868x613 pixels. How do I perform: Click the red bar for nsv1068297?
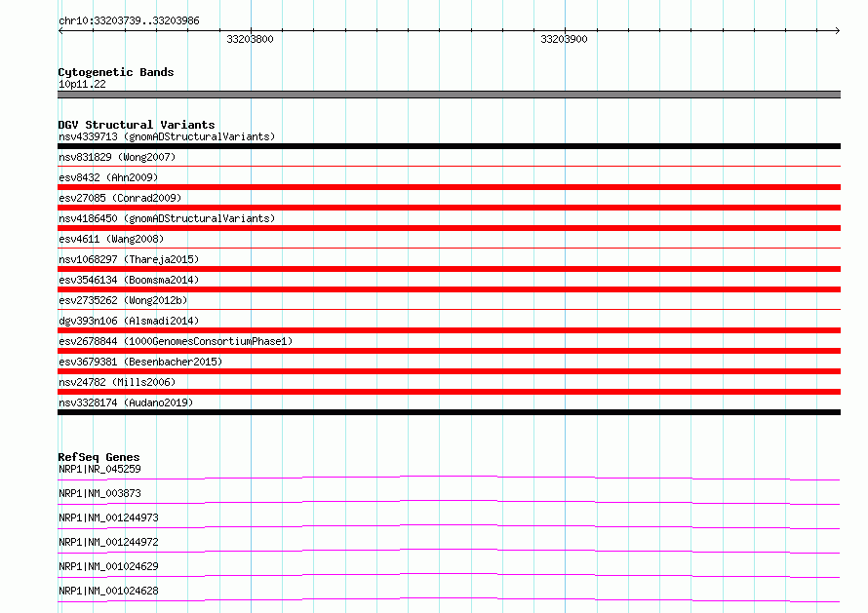point(449,269)
